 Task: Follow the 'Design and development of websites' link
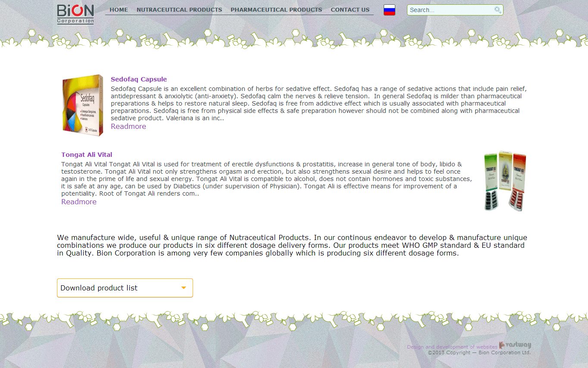452,347
